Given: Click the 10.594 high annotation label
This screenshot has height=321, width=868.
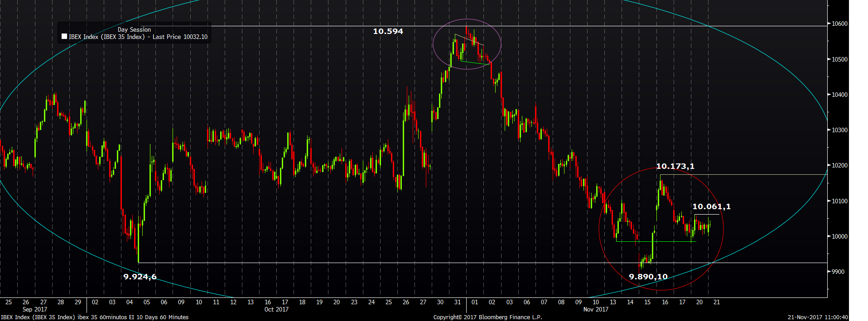Looking at the screenshot, I should tap(388, 31).
